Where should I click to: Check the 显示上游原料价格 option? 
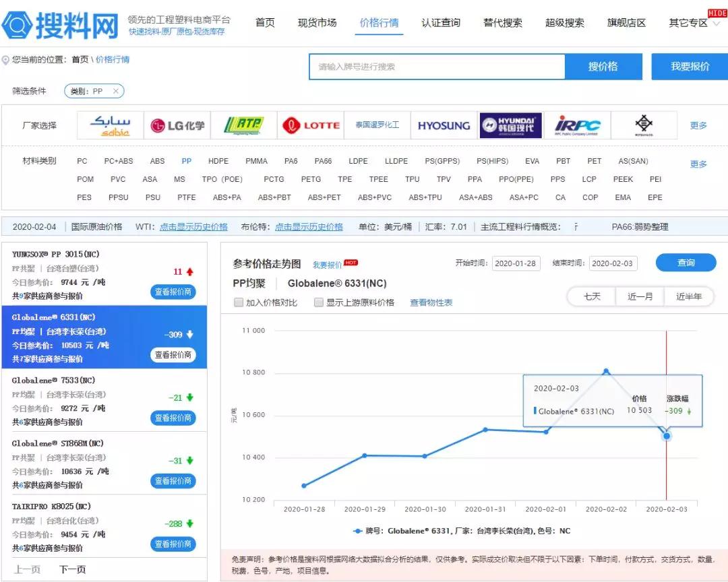[319, 303]
